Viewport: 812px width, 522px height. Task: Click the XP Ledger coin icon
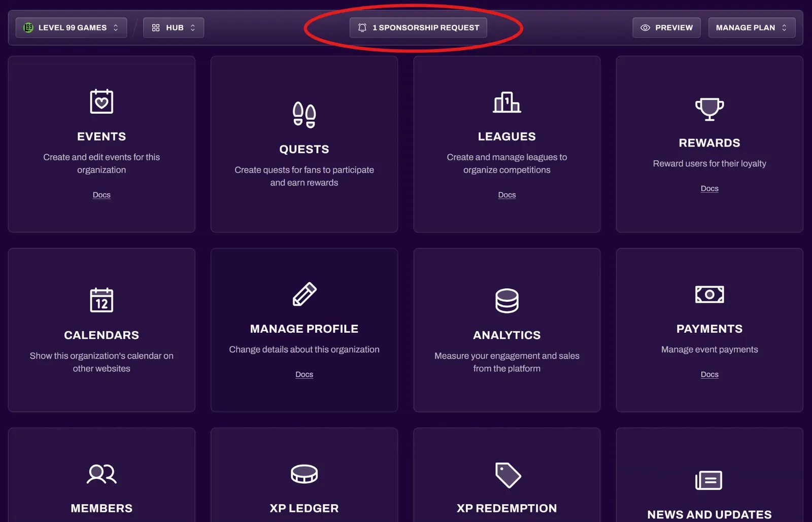click(304, 474)
